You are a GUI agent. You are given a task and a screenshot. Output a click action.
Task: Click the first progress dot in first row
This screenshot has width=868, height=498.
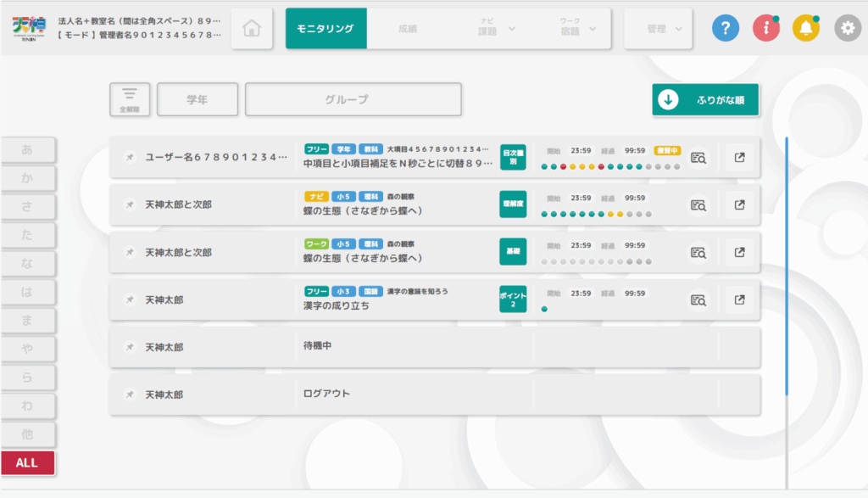point(544,167)
